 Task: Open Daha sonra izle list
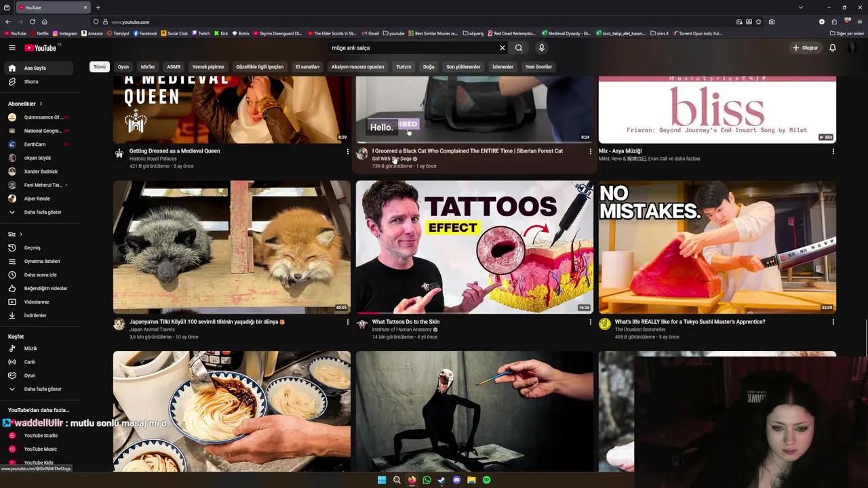pyautogui.click(x=38, y=274)
